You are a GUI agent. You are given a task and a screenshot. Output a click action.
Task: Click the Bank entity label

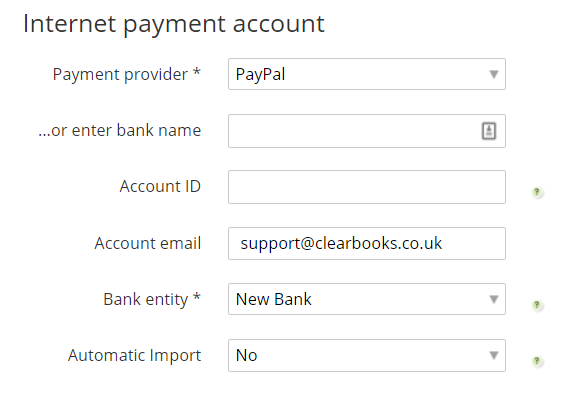point(152,300)
